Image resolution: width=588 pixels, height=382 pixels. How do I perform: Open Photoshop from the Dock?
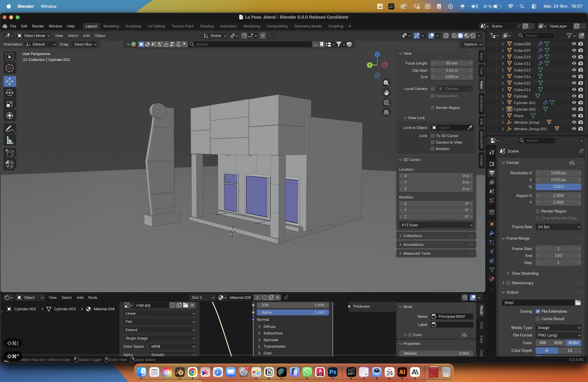click(333, 372)
